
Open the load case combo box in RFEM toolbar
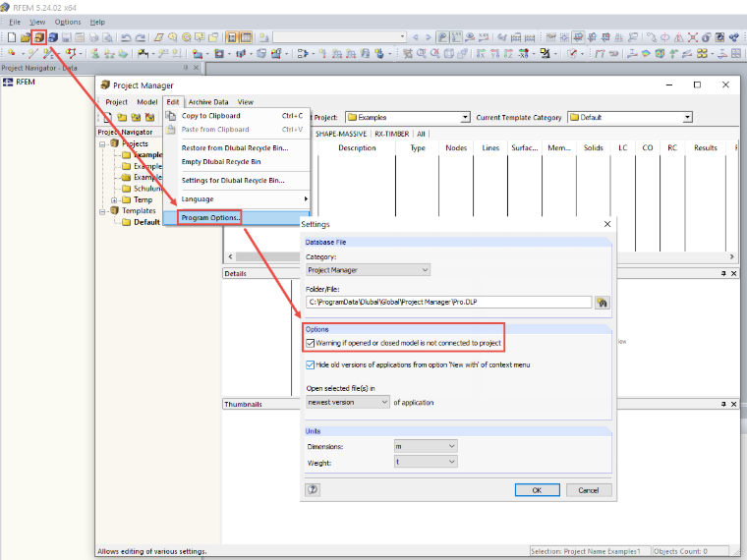(340, 37)
